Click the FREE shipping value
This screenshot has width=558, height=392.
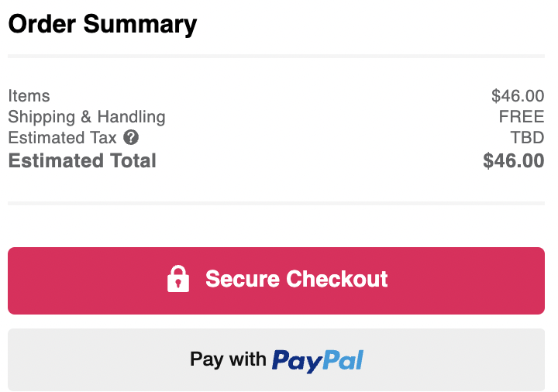[x=522, y=117]
